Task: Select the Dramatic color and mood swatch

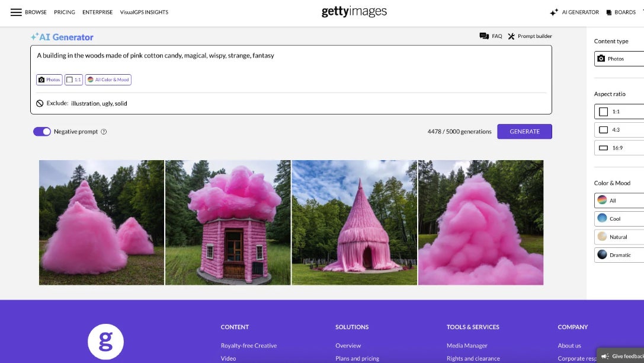Action: (x=619, y=254)
